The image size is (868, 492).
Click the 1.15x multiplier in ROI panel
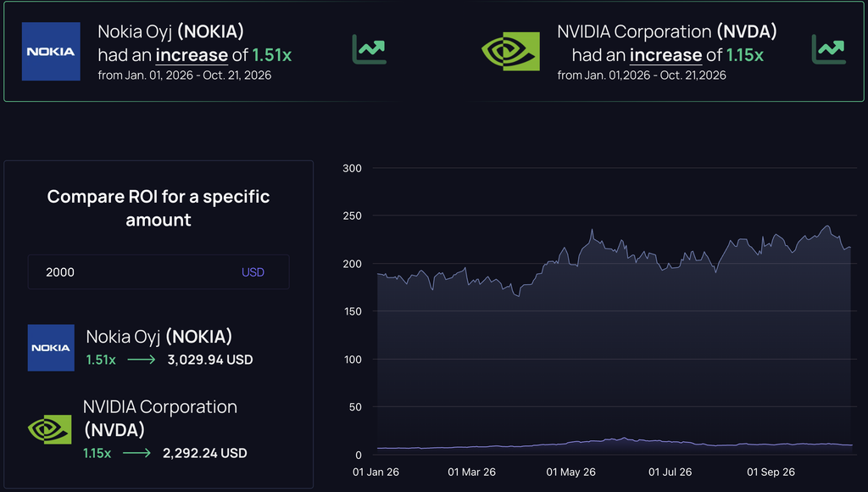pos(97,453)
